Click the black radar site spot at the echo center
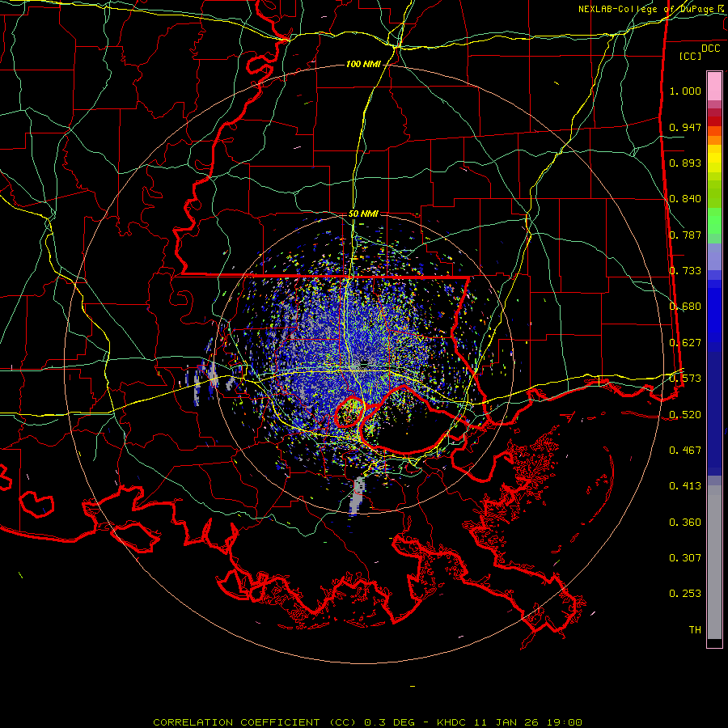Viewport: 728px width, 728px height. click(x=365, y=362)
